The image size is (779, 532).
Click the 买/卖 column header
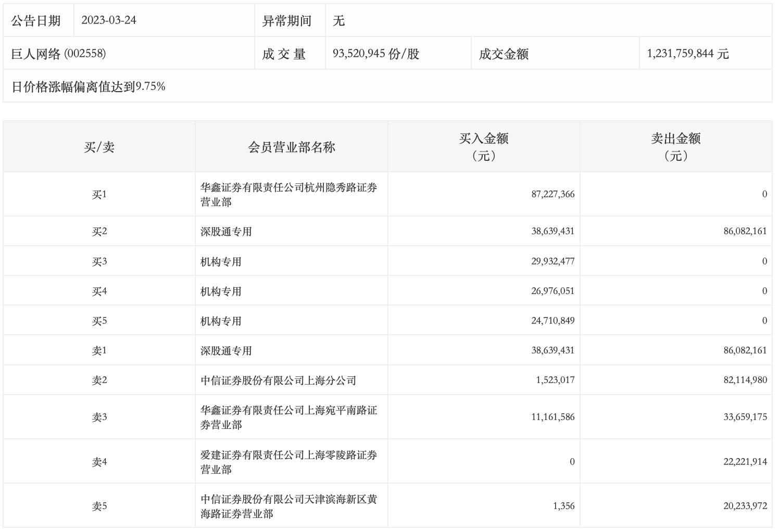pyautogui.click(x=99, y=147)
